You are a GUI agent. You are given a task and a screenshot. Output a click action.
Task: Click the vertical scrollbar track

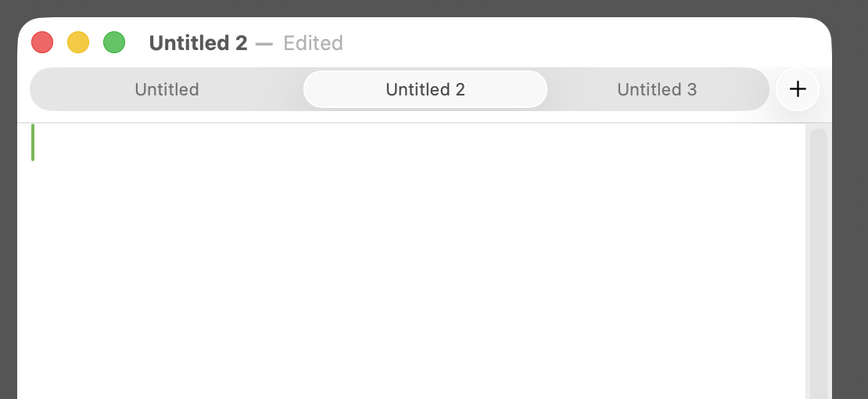(x=819, y=263)
